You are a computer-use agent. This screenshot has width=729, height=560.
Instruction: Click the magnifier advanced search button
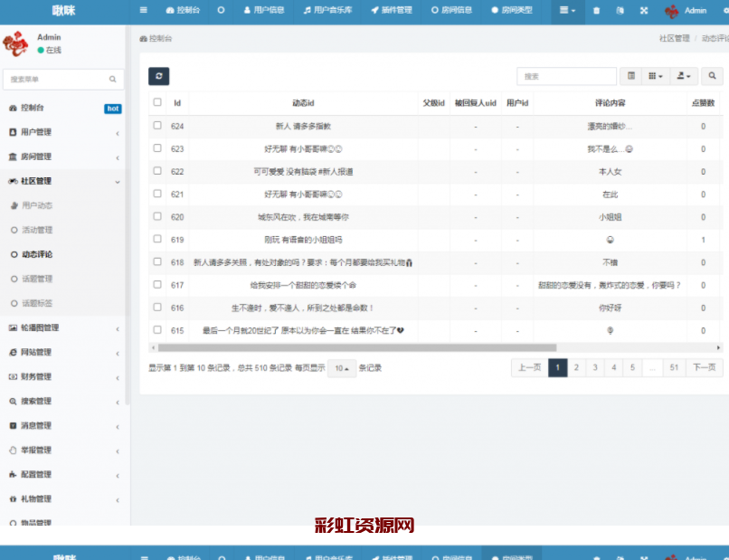713,77
